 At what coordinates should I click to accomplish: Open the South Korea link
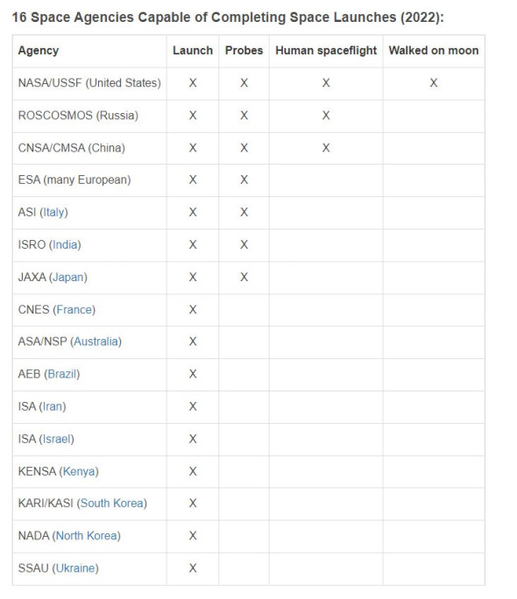112,503
